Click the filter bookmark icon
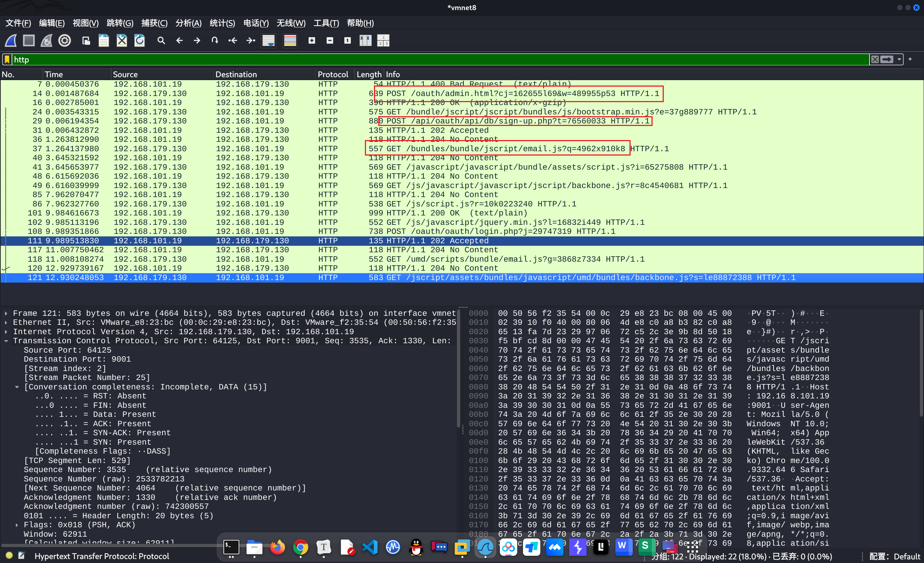 [x=7, y=60]
